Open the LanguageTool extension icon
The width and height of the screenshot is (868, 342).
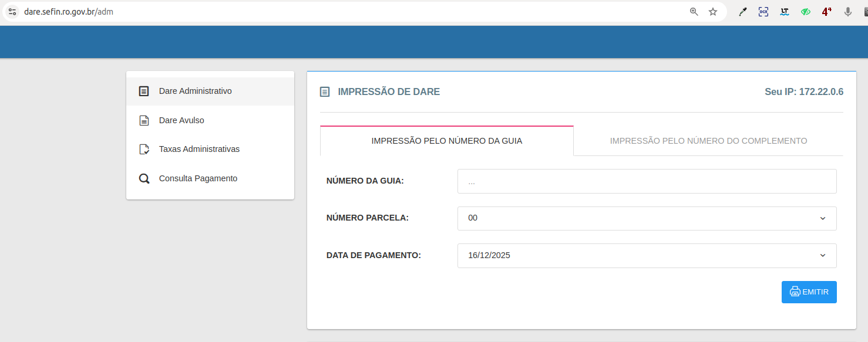click(785, 12)
